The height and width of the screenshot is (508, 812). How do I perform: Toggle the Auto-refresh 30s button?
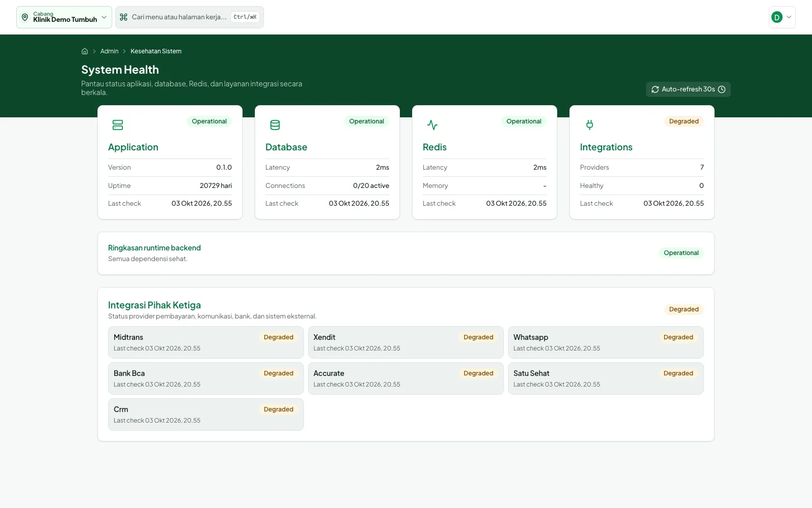click(688, 89)
